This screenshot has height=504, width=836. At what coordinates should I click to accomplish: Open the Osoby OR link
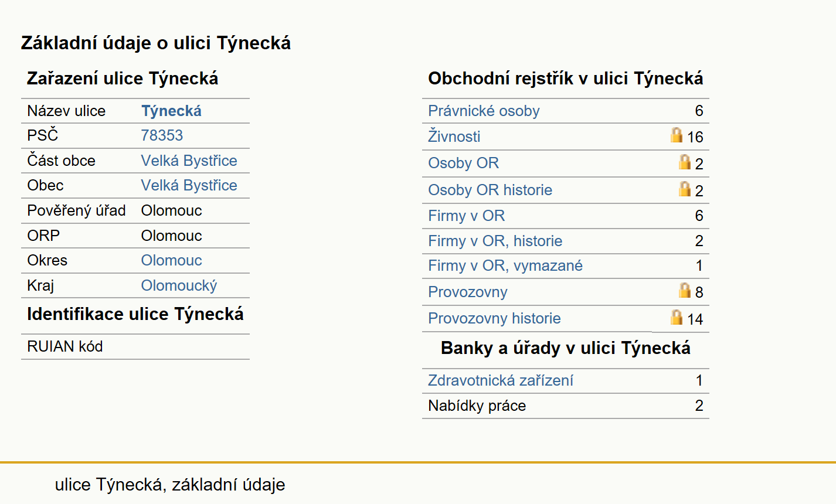pos(463,163)
